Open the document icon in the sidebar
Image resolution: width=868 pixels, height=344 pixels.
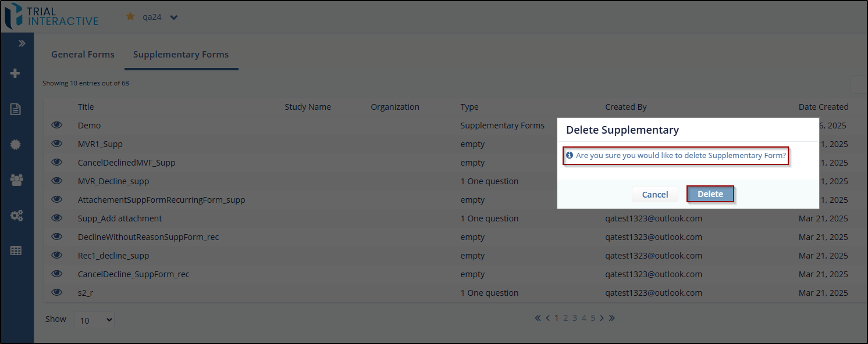[x=16, y=109]
